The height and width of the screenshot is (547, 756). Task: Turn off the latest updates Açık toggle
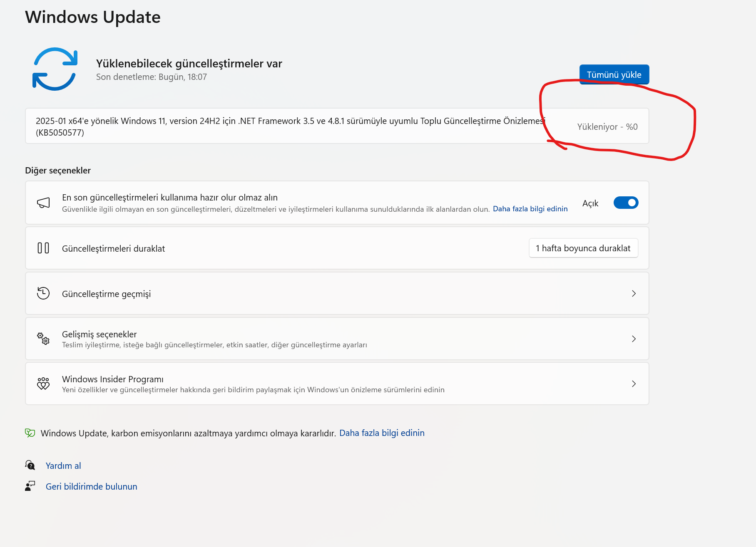(x=626, y=203)
